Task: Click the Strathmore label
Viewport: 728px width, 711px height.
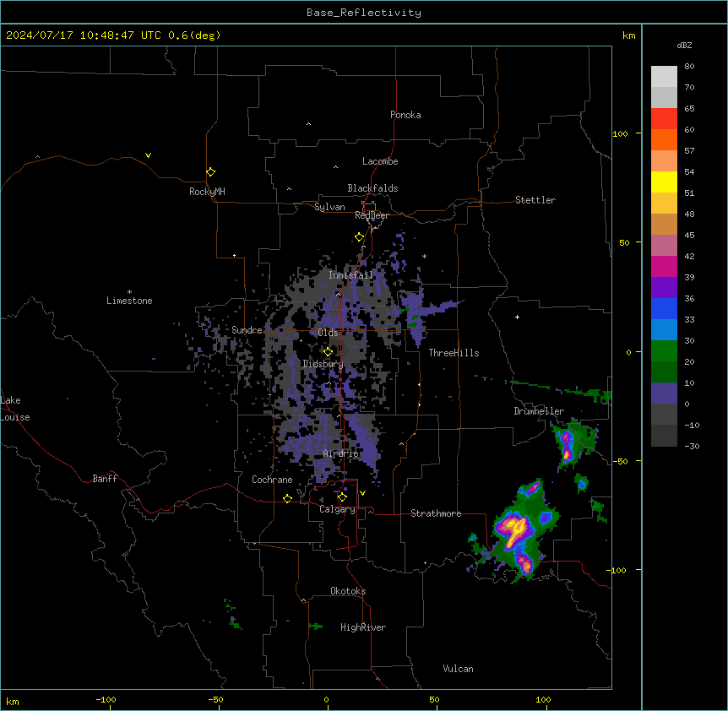Action: coord(436,513)
